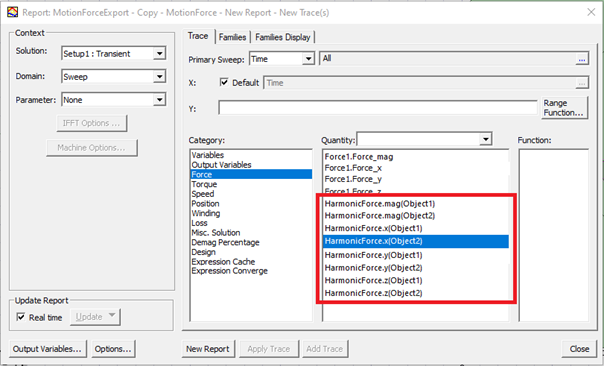Open the Options dialog button
Image resolution: width=604 pixels, height=366 pixels.
tap(113, 349)
